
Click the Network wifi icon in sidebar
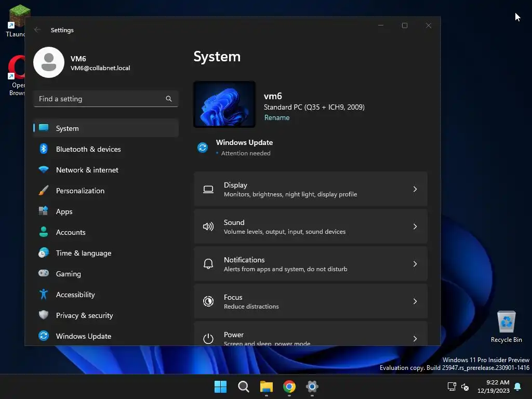point(44,169)
